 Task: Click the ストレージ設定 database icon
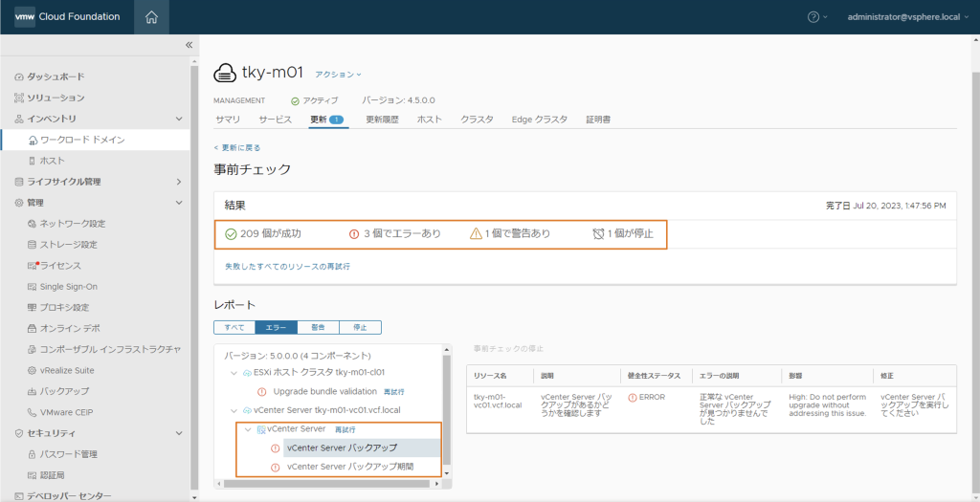click(32, 245)
